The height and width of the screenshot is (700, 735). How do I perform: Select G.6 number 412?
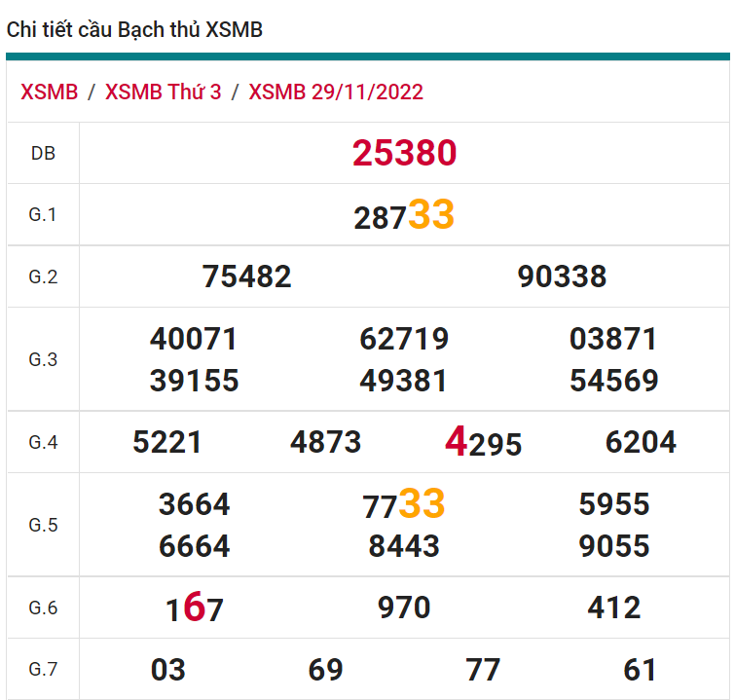click(613, 608)
